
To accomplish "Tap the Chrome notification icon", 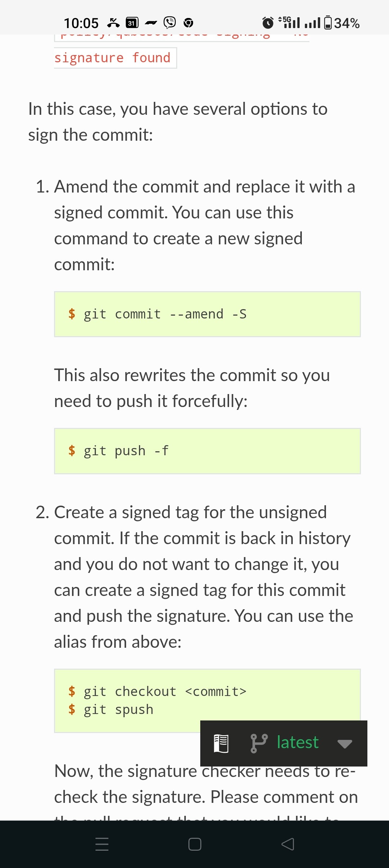I will 188,23.
